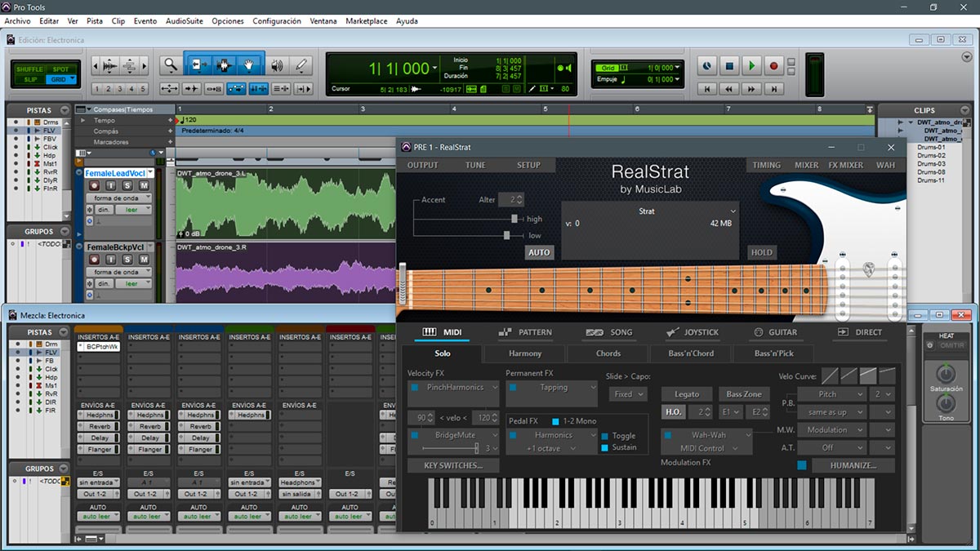Select the Scrubber speaker tool
The image size is (980, 551).
(x=278, y=66)
